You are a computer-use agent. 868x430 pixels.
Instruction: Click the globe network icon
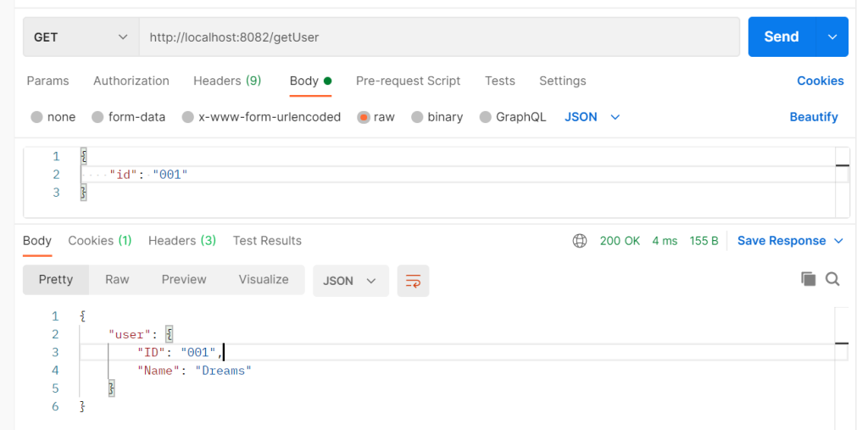tap(580, 241)
